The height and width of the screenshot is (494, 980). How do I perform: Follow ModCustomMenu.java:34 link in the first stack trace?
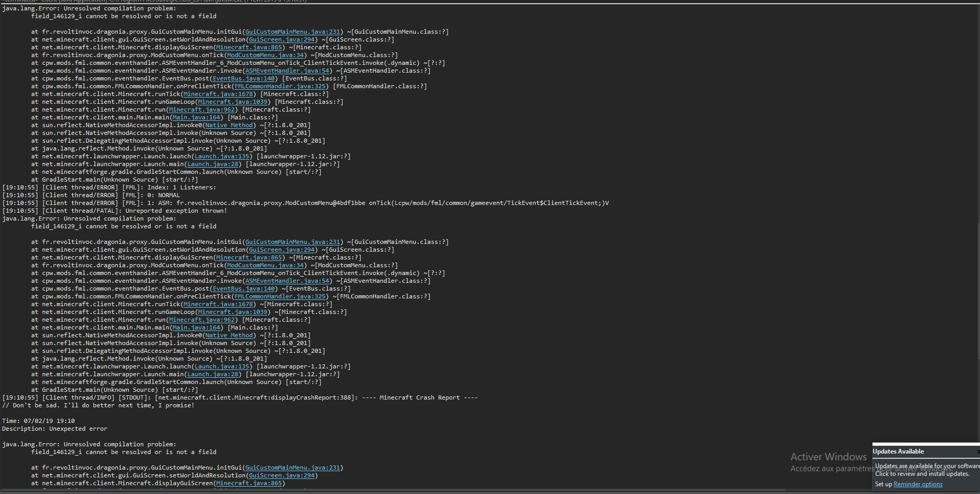(265, 55)
